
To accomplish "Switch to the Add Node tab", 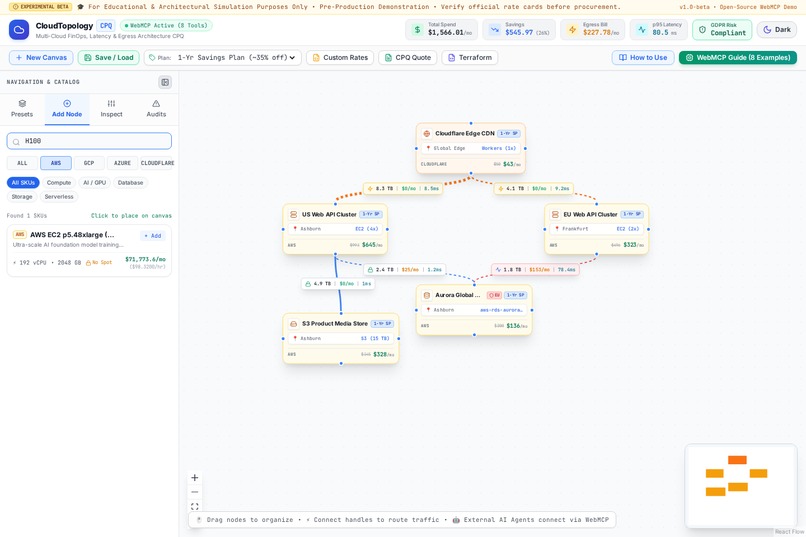I will (x=67, y=109).
